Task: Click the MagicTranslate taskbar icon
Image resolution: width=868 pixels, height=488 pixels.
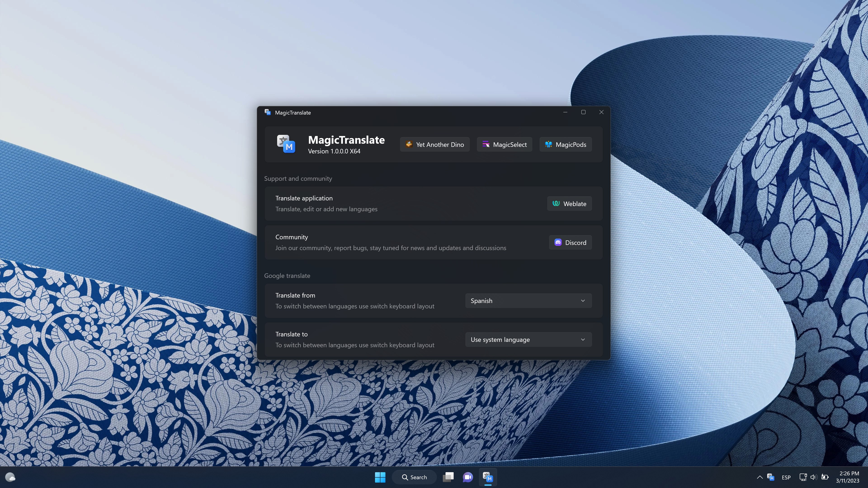Action: [x=488, y=477]
